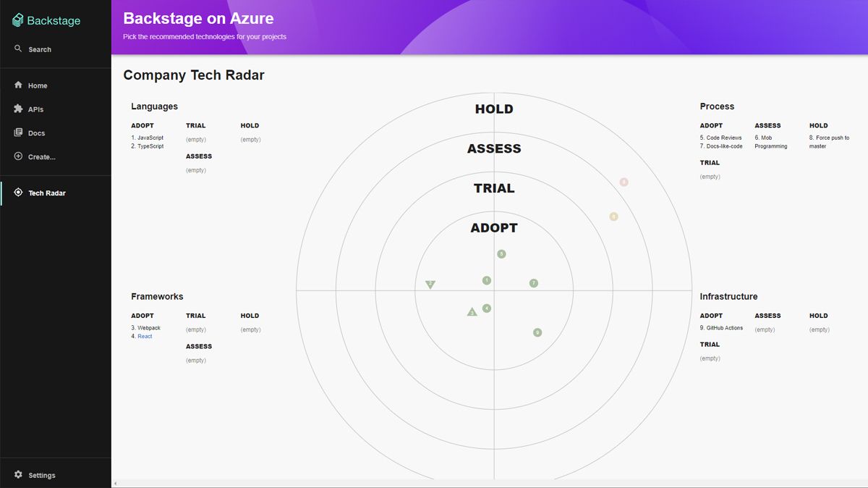Viewport: 868px width, 488px height.
Task: Open Webpack entry in Frameworks list
Action: 149,328
